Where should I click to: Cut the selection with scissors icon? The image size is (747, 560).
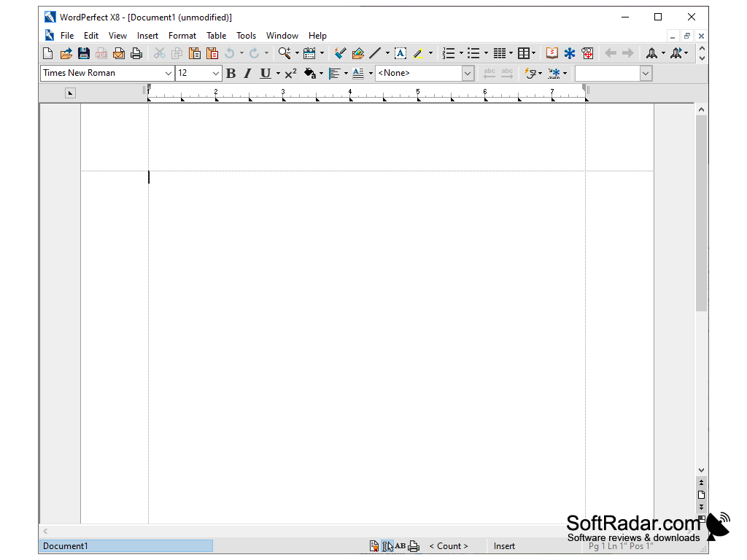(159, 52)
